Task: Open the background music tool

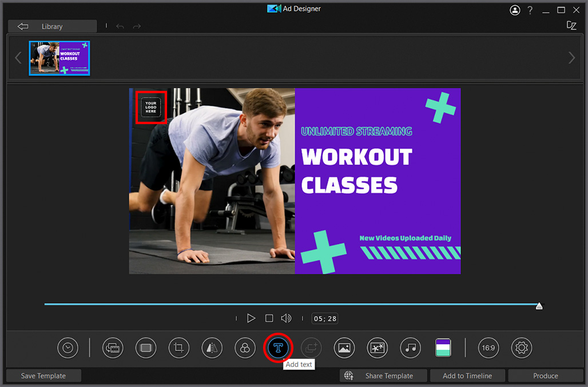Action: (x=410, y=348)
